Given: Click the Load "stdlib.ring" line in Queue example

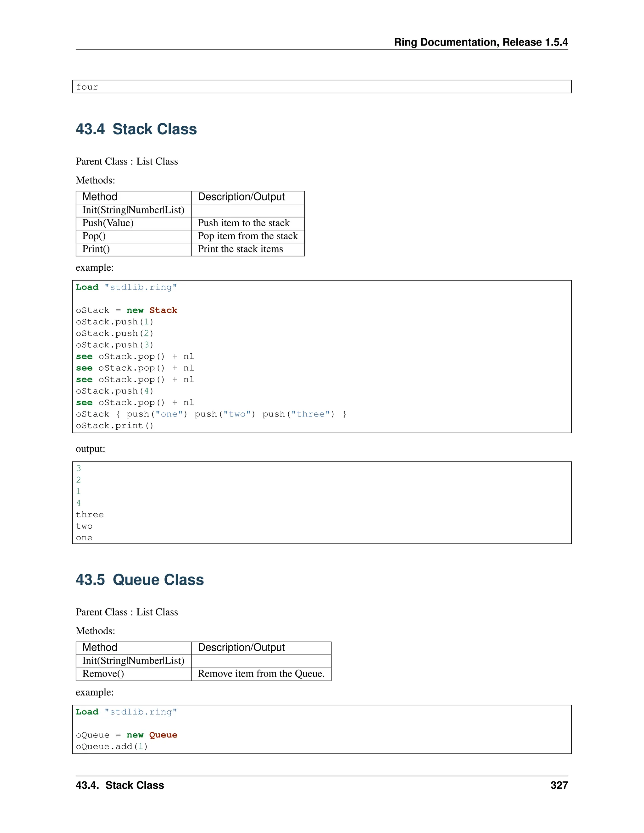Looking at the screenshot, I should tap(127, 712).
